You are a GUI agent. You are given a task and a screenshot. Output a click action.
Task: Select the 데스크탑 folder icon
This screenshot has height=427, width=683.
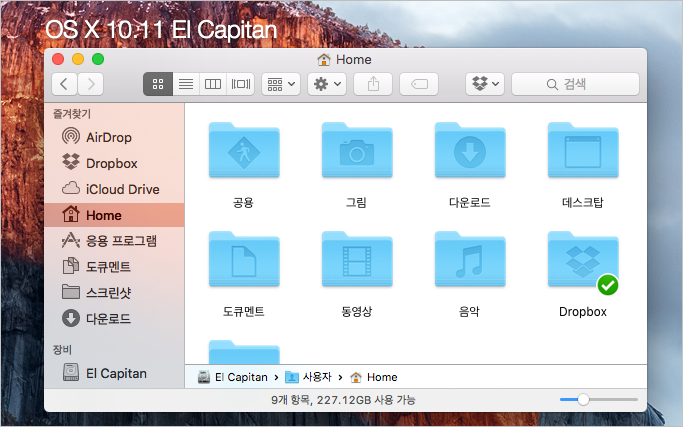pos(583,150)
